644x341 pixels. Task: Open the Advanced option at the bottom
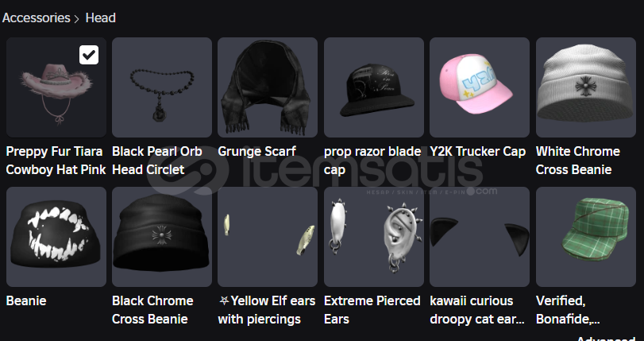[x=606, y=338]
